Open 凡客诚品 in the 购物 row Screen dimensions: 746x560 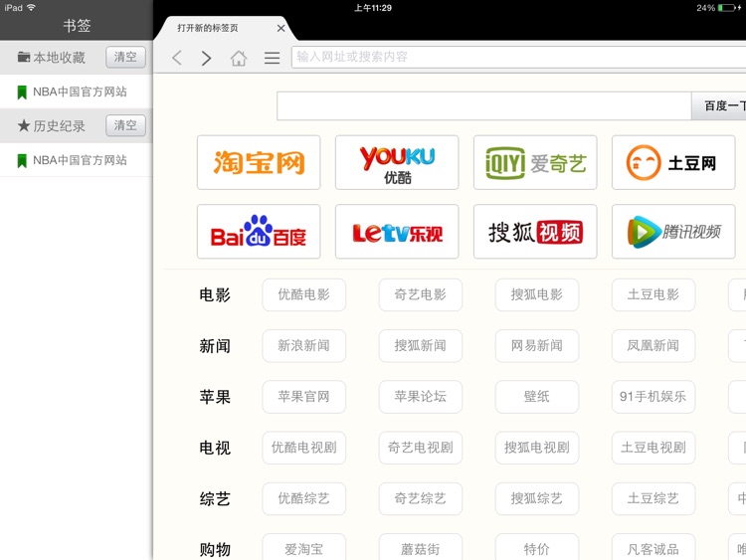click(653, 547)
